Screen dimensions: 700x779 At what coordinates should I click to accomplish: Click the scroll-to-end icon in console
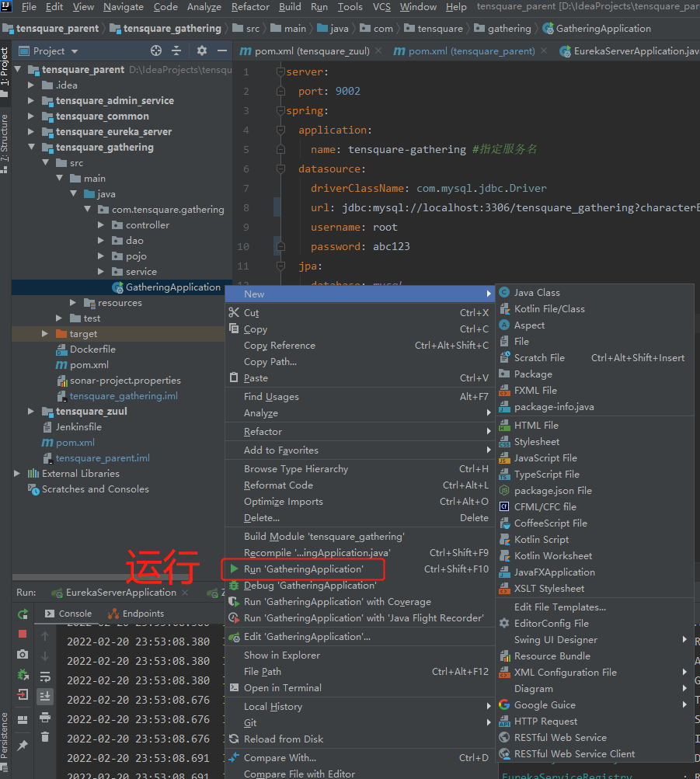point(45,696)
